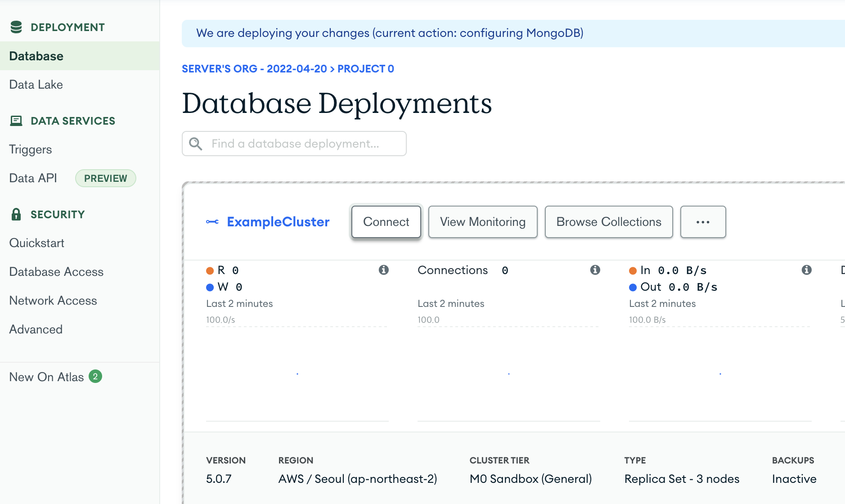Click type text Replica Set - 3 nodes
This screenshot has width=845, height=504.
682,479
